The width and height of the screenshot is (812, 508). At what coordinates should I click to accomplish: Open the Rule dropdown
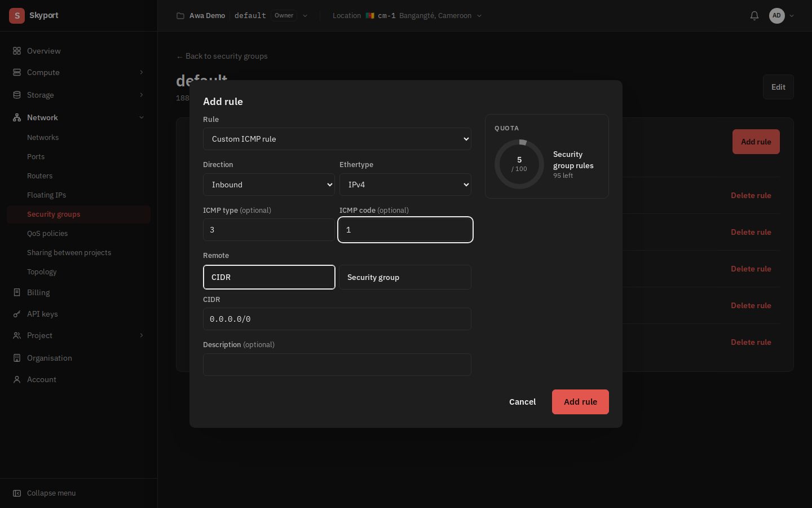click(337, 139)
